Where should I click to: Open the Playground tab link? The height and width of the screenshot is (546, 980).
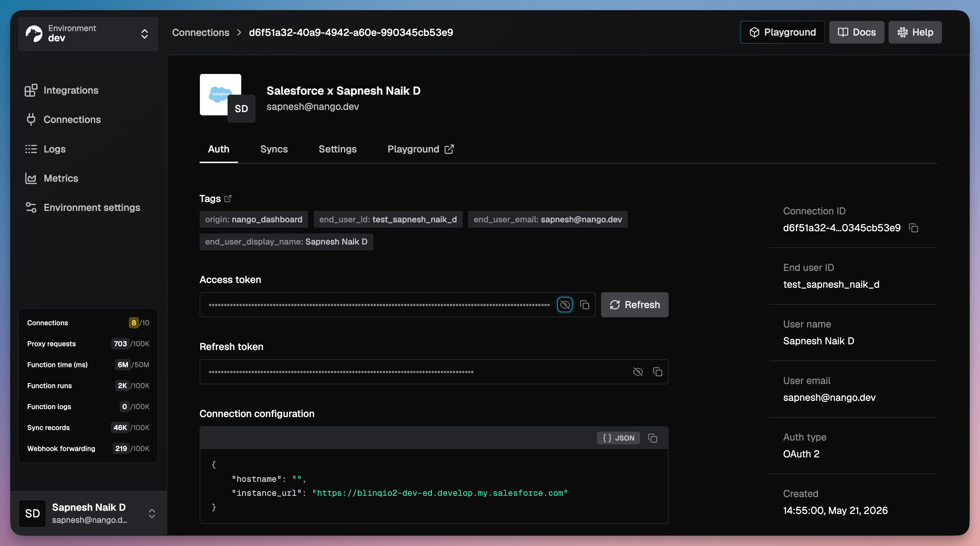[x=420, y=149]
